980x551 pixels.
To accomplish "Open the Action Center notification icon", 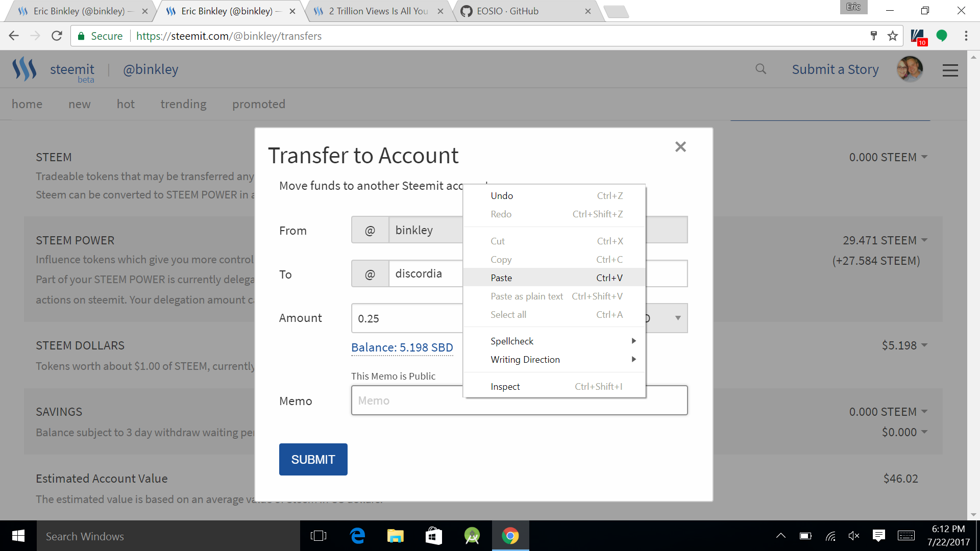I will [x=878, y=536].
